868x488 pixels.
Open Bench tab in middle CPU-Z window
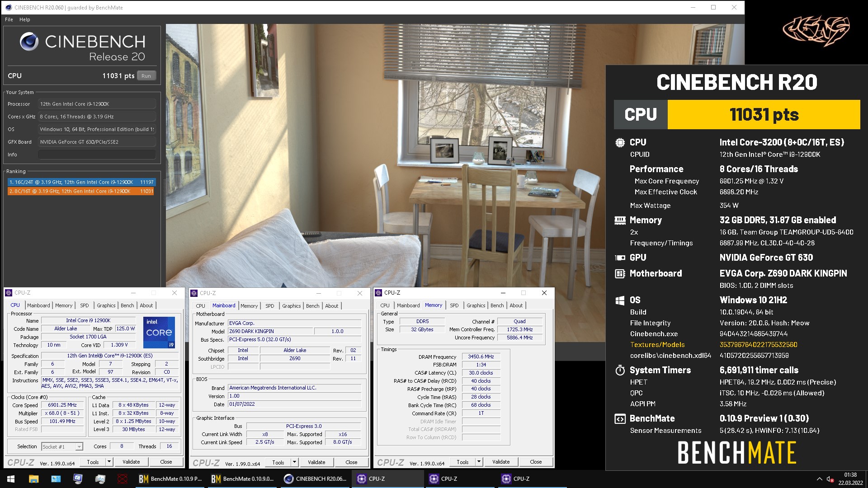coord(313,306)
